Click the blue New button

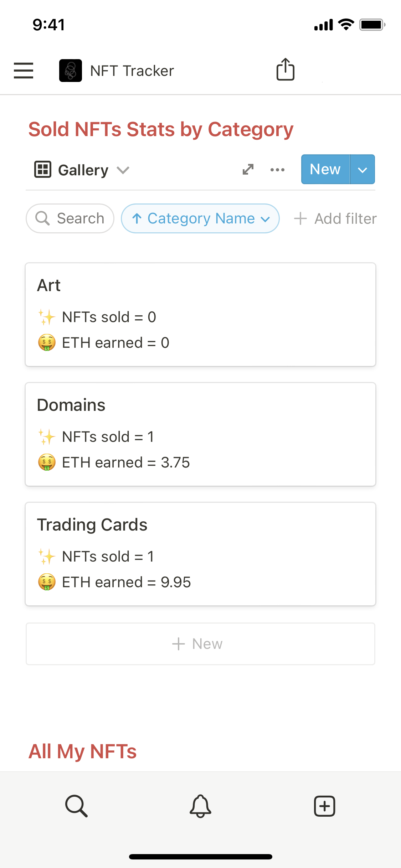click(325, 170)
